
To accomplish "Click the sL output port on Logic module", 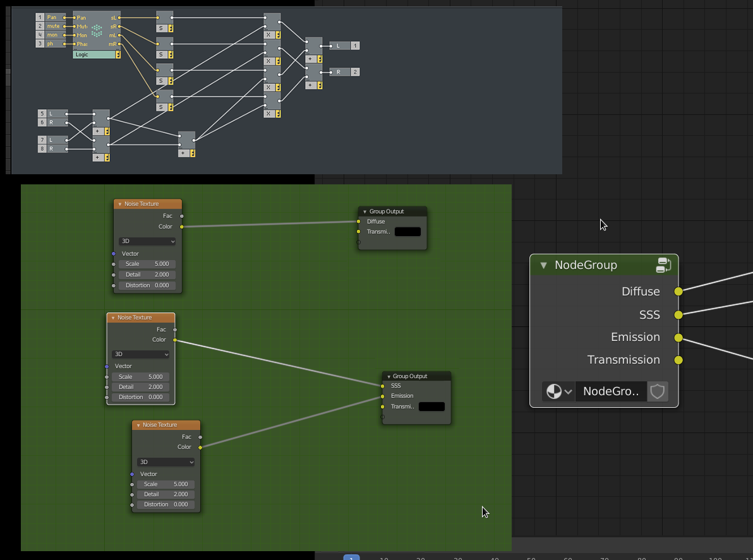I will [119, 18].
